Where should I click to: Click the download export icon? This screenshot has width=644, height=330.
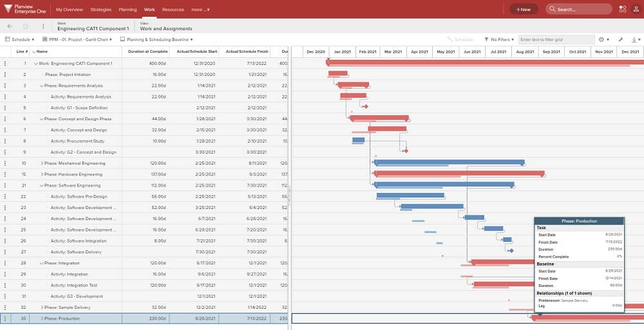tap(634, 40)
